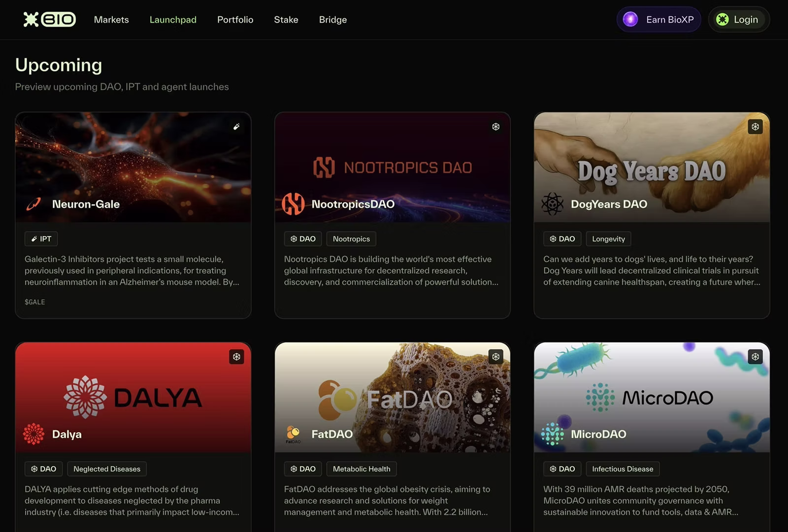Viewport: 788px width, 532px height.
Task: Click the Galectin-3 Inhibitors description text
Action: [132, 270]
